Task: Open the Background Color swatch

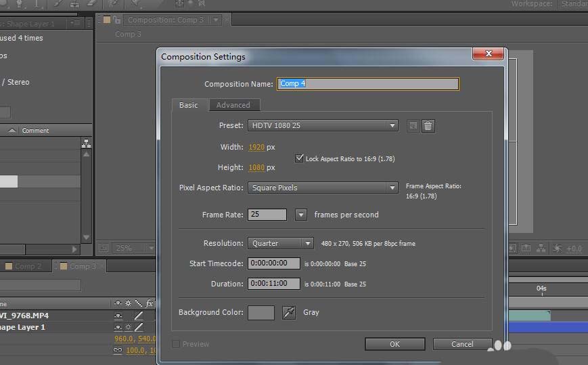Action: (x=261, y=312)
